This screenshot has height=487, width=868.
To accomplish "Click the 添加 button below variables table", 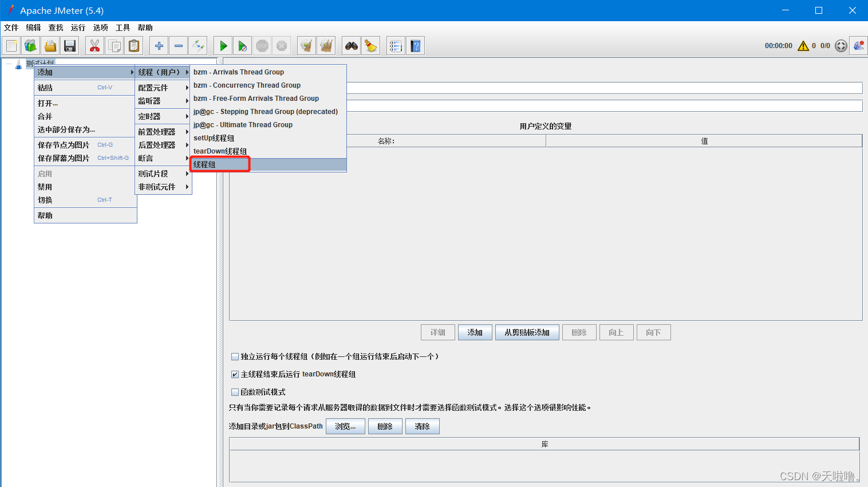I will (475, 332).
